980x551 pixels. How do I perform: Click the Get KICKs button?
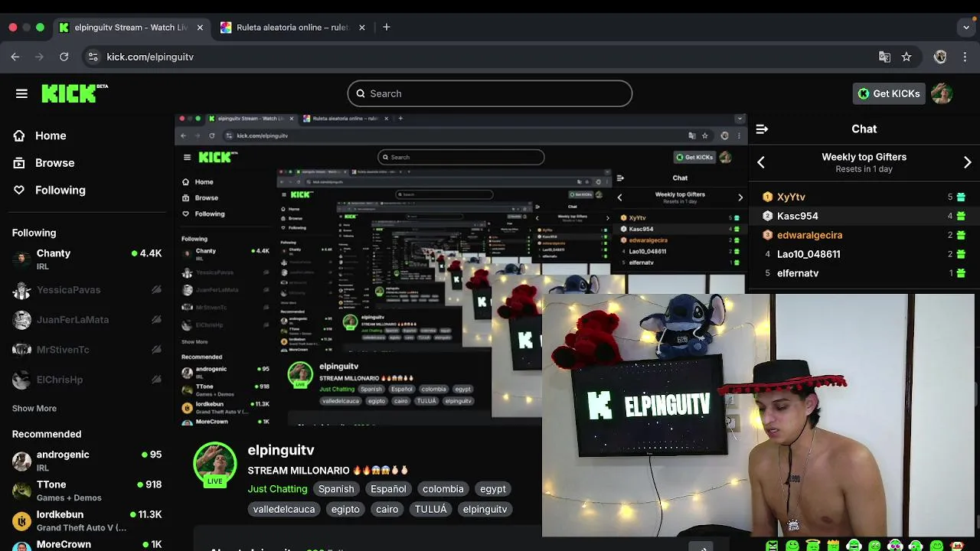click(888, 93)
